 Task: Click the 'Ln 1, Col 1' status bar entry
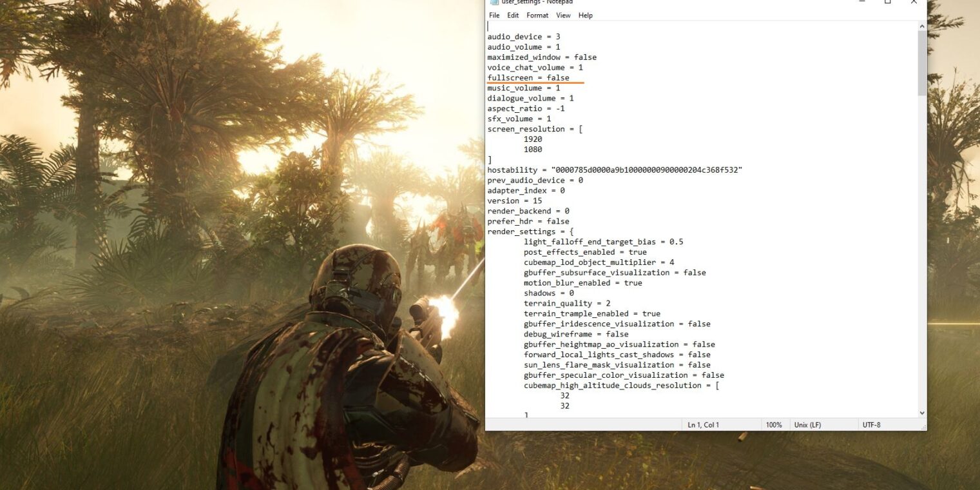coord(704,425)
